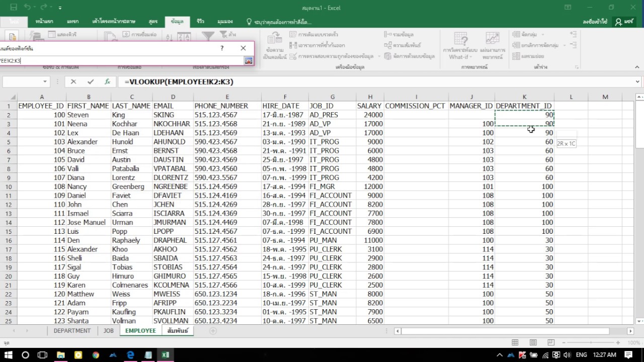The image size is (644, 362).
Task: Click the Sign in link
Action: point(595,22)
